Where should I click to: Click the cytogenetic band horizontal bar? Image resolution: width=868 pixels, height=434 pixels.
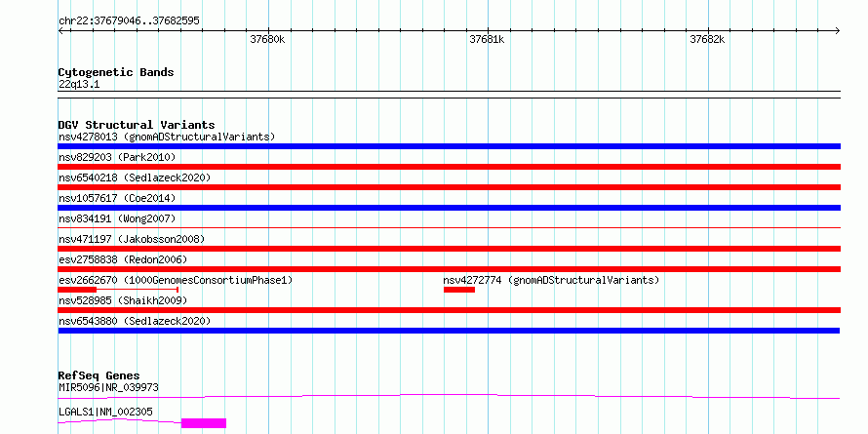[449, 95]
